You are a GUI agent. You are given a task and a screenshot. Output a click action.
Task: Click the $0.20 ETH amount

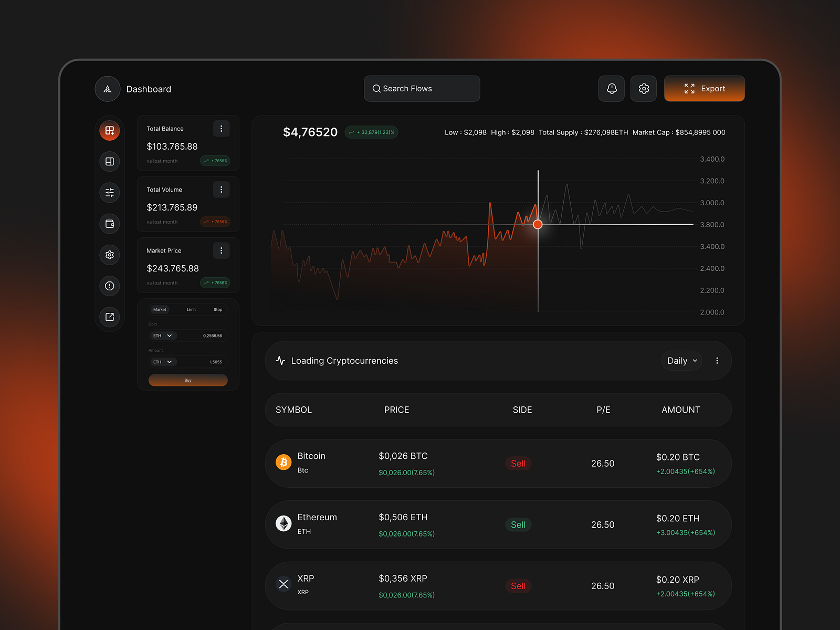tap(678, 518)
